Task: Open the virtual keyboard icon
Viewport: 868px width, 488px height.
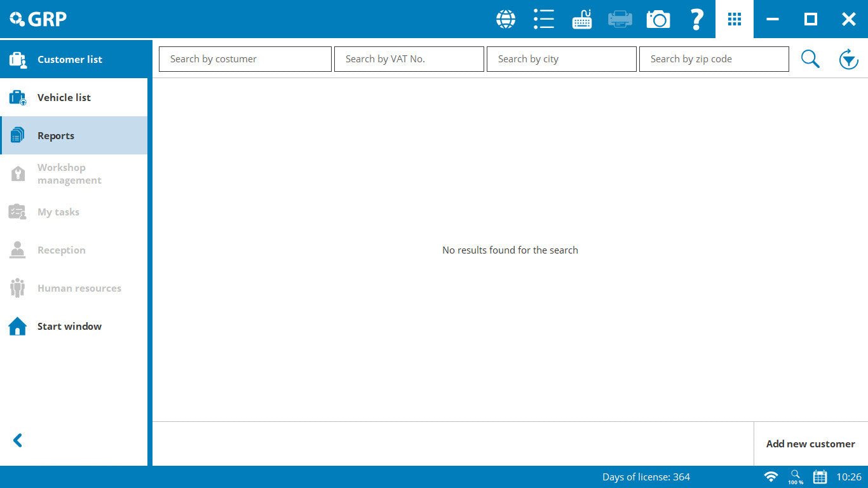Action: pyautogui.click(x=582, y=19)
